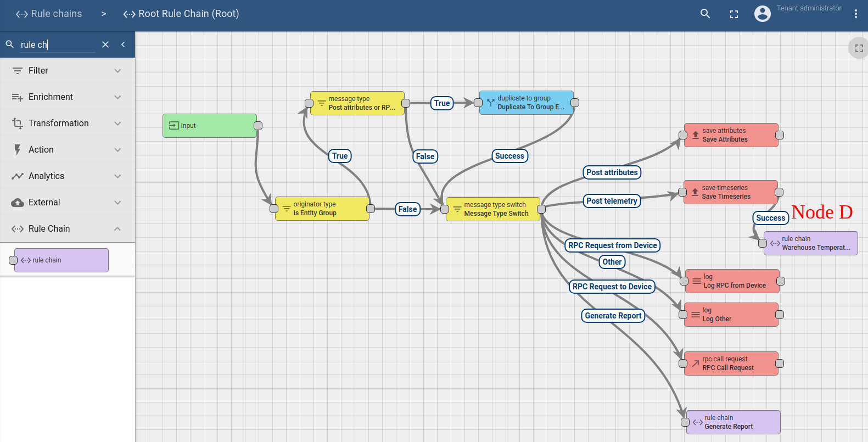Expand the Transformation node category
The width and height of the screenshot is (868, 442).
68,123
